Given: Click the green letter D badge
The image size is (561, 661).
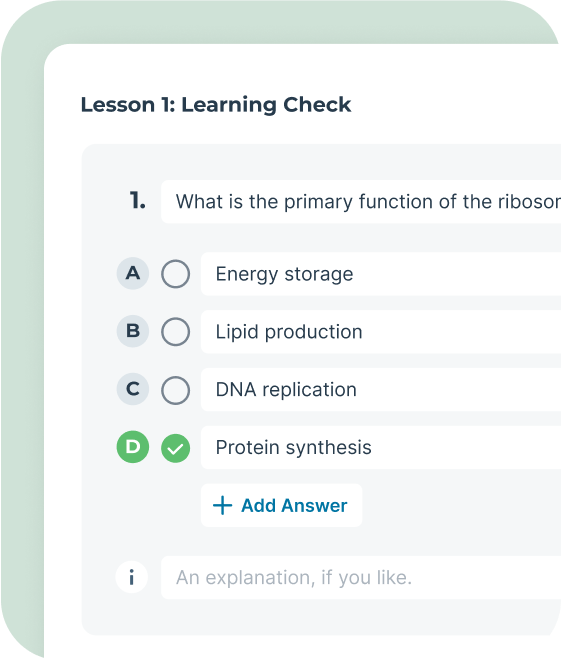Looking at the screenshot, I should (133, 447).
